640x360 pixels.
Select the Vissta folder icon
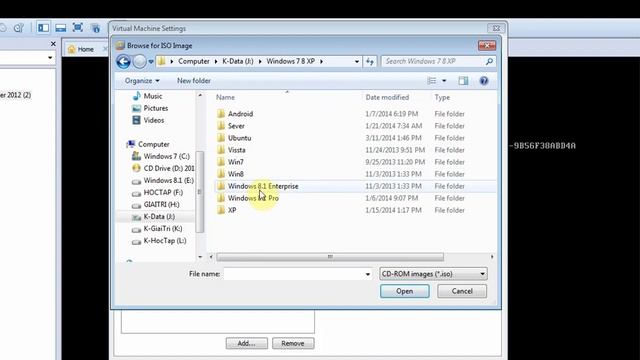(x=221, y=150)
